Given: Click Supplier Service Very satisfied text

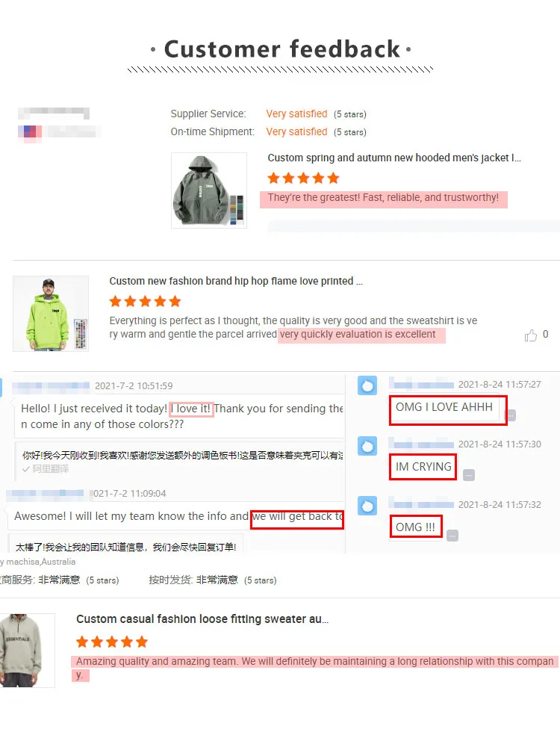Looking at the screenshot, I should [x=296, y=114].
